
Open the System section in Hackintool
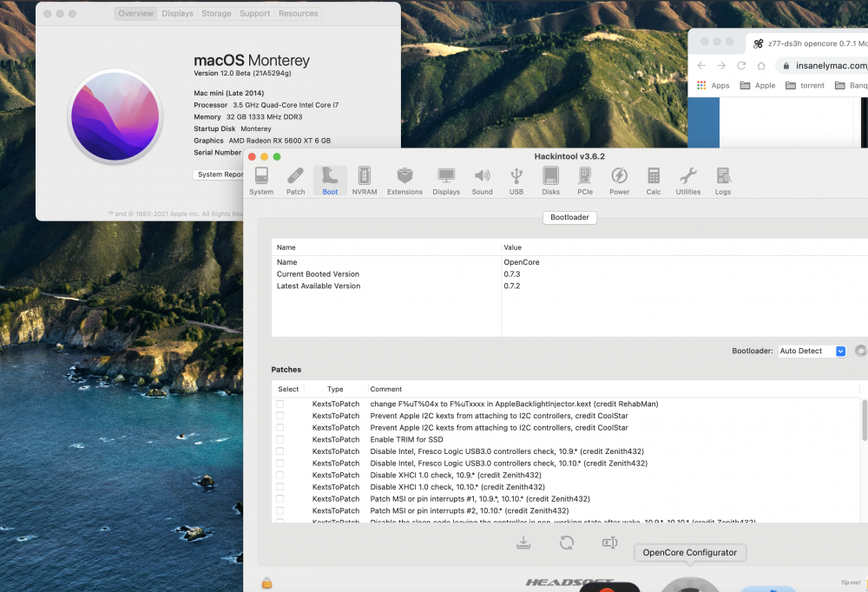[261, 181]
